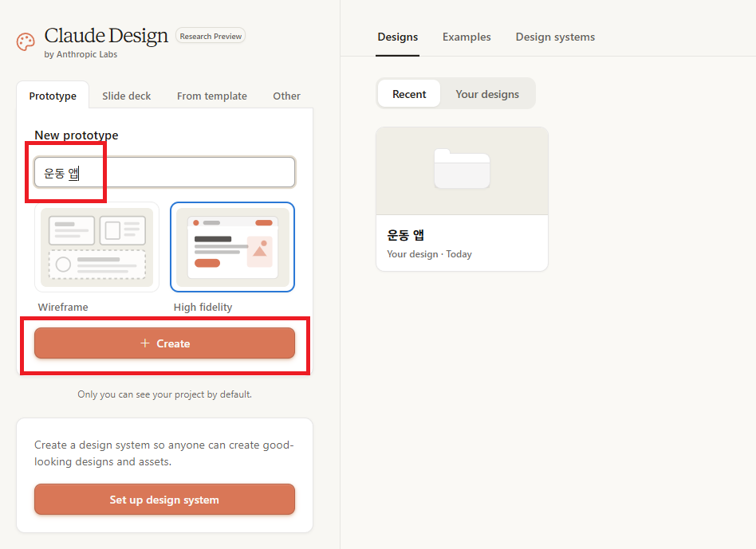
Task: Go to the Designs tab
Action: (398, 37)
